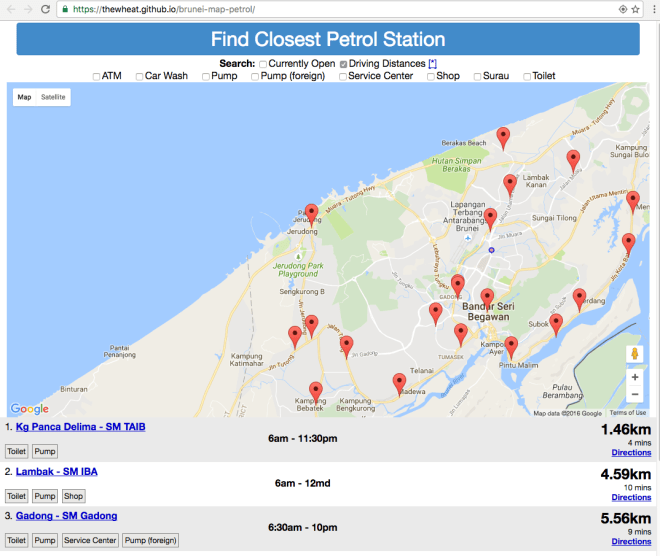660x556 pixels.
Task: Tick the Pump (foreign) filter checkbox
Action: pos(255,77)
